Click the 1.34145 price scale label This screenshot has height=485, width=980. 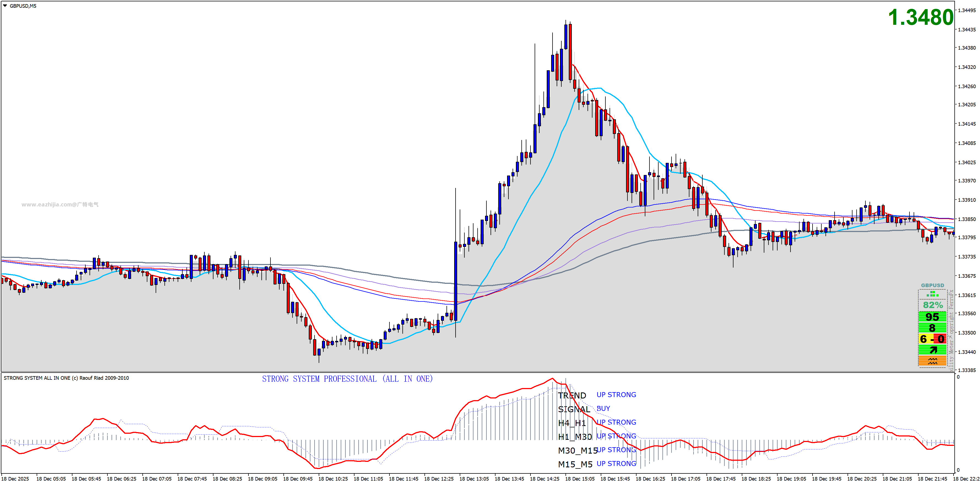point(967,124)
